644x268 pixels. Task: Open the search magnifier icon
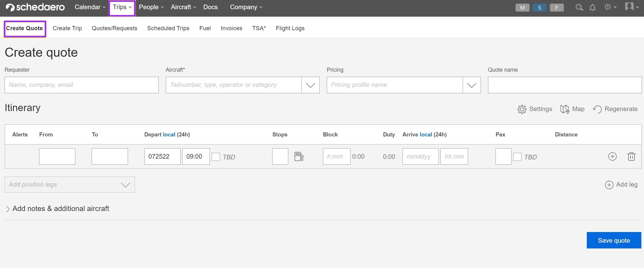(579, 7)
